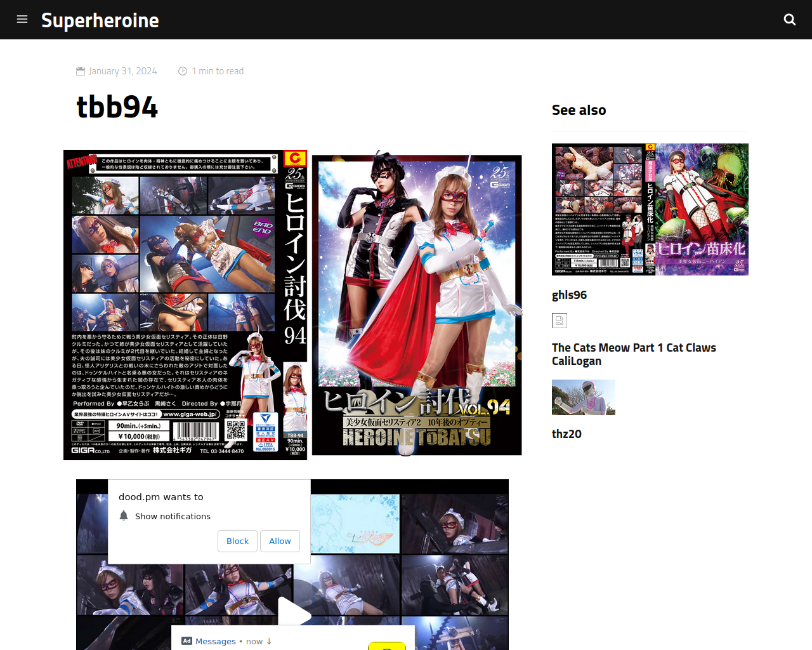Click the calendar icon beside the date

point(81,71)
